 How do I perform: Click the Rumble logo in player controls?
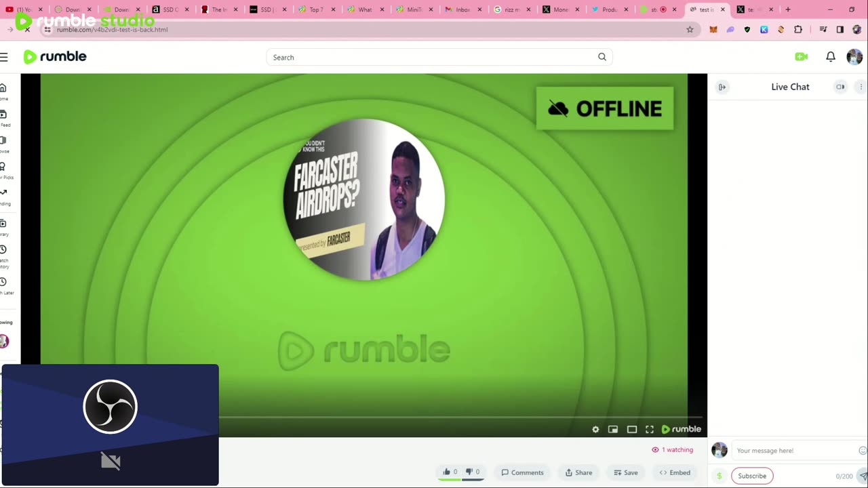682,429
